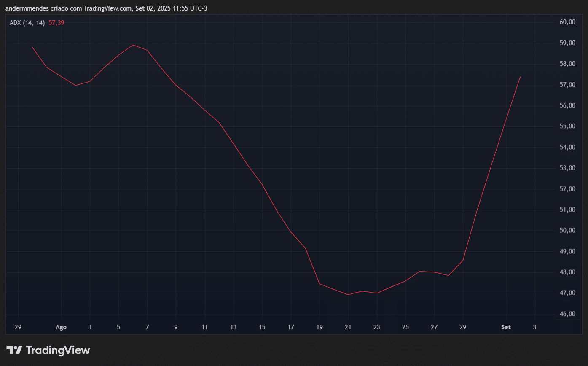588x366 pixels.
Task: Click the 11 date label on time axis
Action: pyautogui.click(x=204, y=327)
